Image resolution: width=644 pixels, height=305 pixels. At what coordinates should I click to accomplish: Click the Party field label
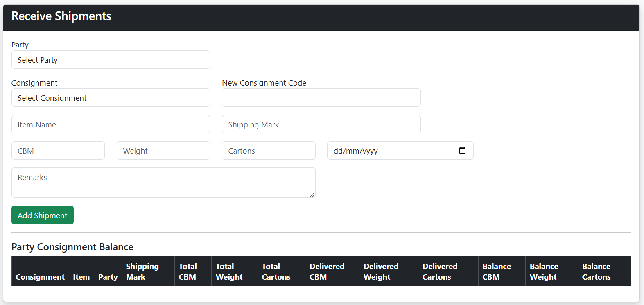(x=20, y=45)
